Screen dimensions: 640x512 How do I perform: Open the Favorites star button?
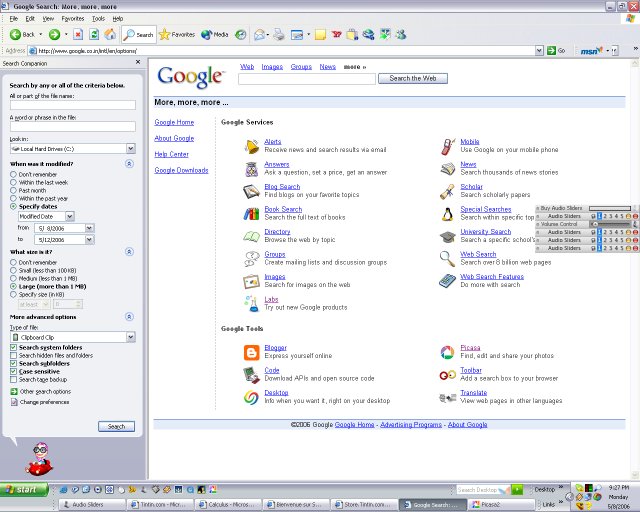[x=177, y=35]
